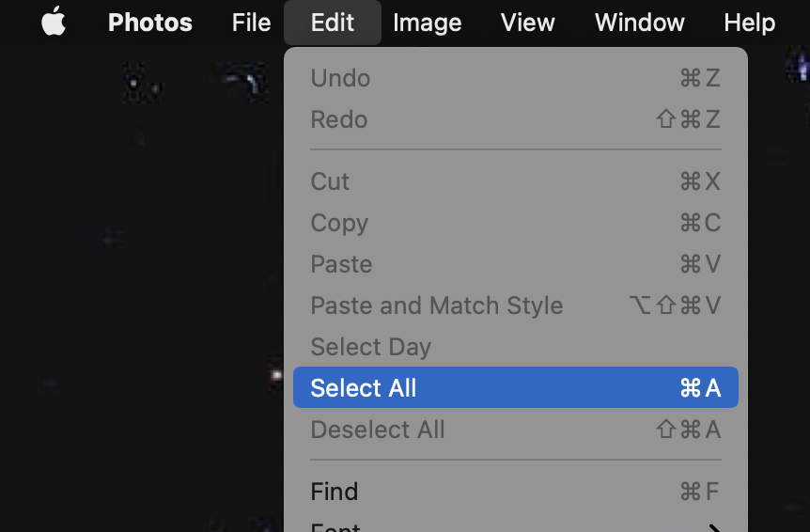810x532 pixels.
Task: Select the Paste menu item
Action: (x=341, y=264)
